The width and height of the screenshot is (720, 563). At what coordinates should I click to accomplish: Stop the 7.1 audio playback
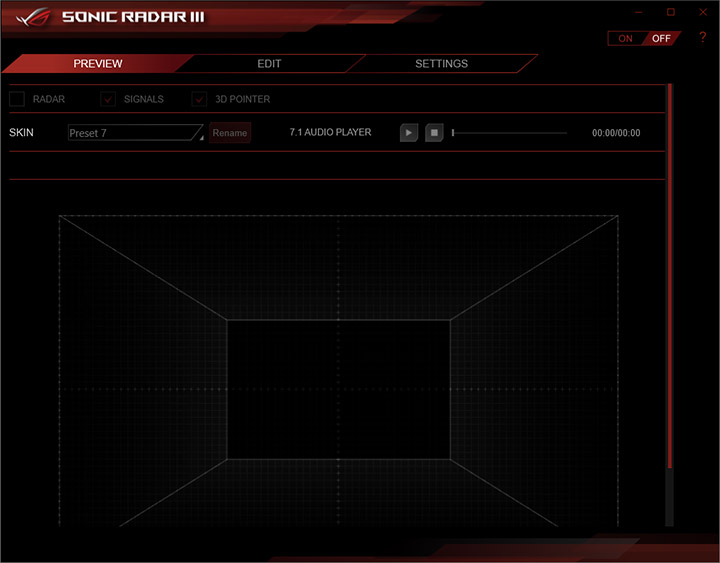(434, 133)
